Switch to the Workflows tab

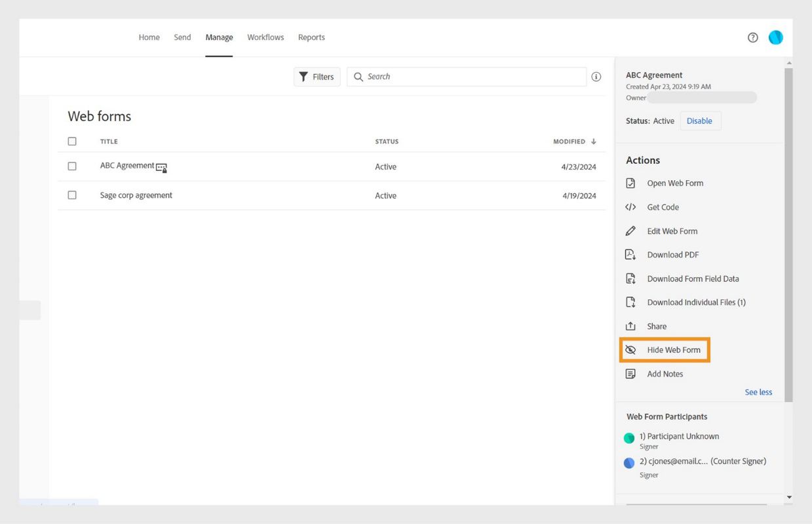265,37
